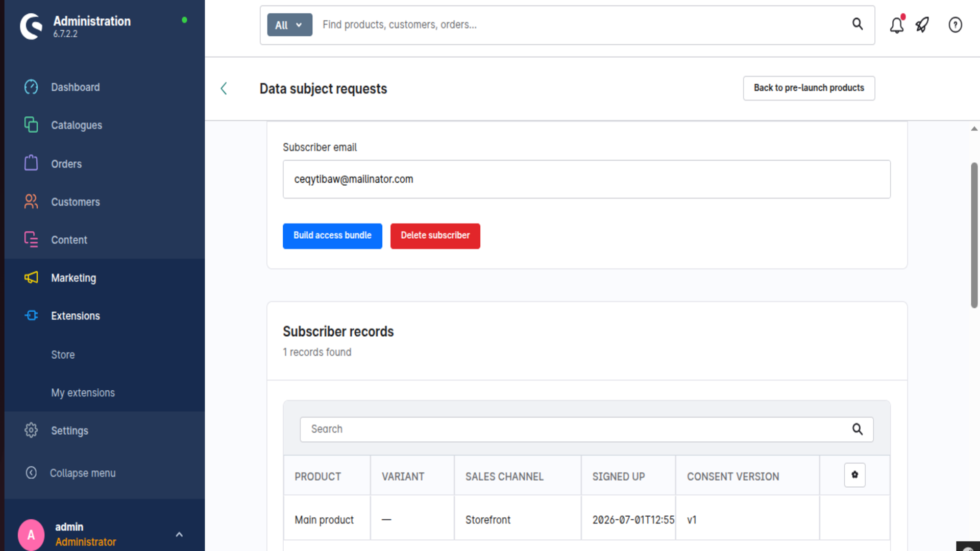Open the notifications bell icon
The image size is (980, 551).
897,24
